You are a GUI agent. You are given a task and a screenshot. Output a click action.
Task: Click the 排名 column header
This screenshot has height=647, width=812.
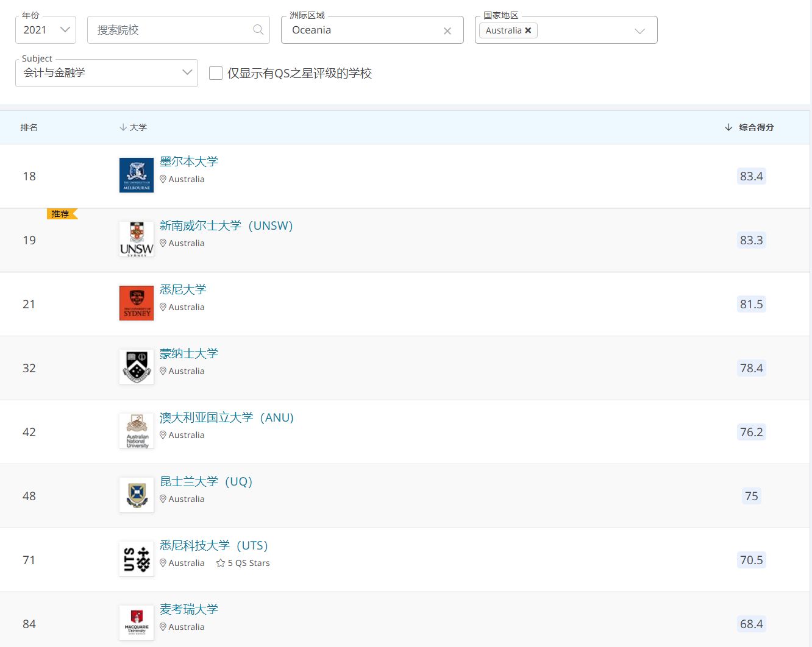(29, 127)
